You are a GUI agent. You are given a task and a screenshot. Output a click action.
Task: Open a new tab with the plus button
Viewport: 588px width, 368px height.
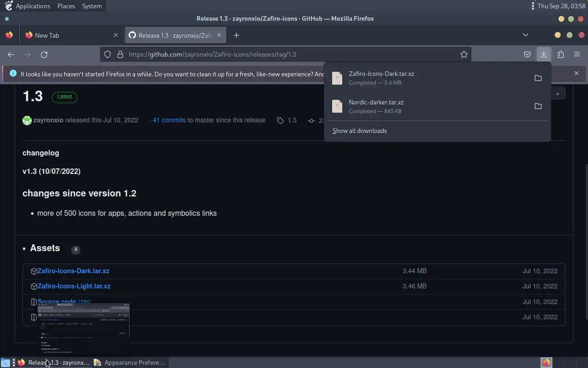click(x=236, y=35)
